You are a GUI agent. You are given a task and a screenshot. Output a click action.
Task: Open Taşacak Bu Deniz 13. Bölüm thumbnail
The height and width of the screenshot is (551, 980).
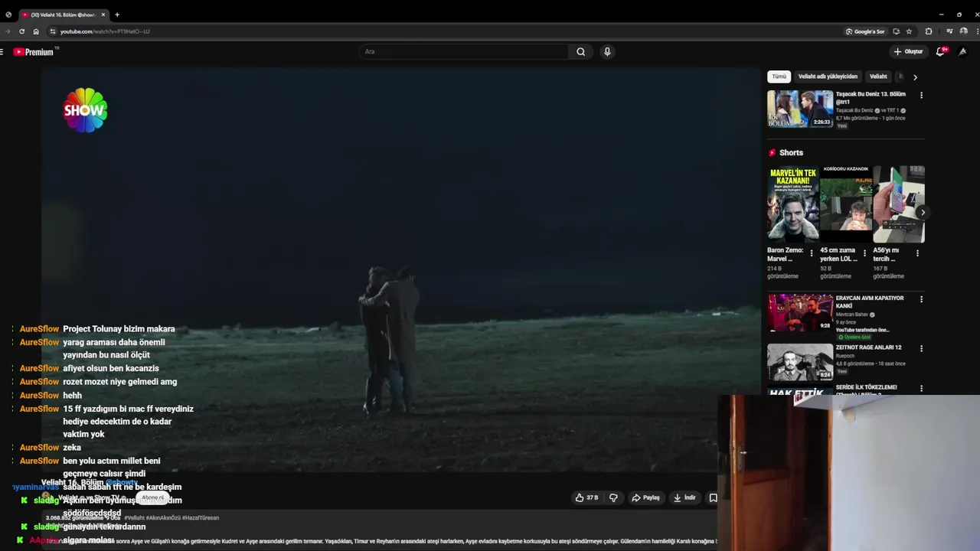pos(800,109)
